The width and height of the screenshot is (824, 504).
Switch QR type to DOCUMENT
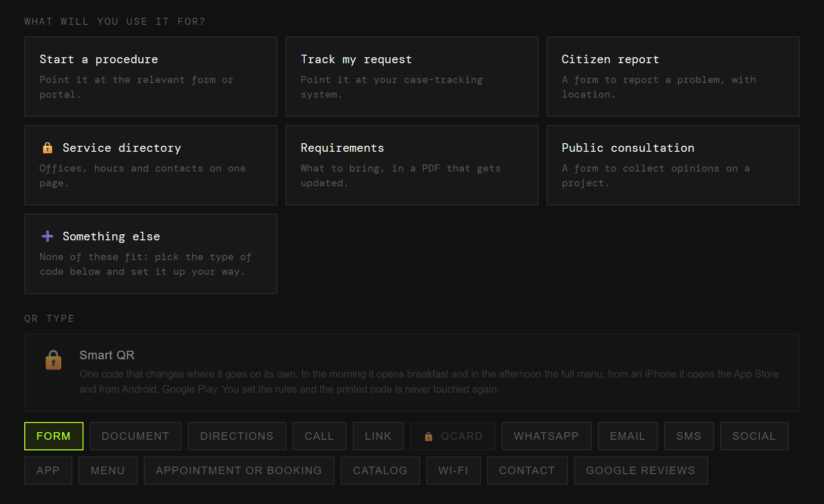click(136, 436)
